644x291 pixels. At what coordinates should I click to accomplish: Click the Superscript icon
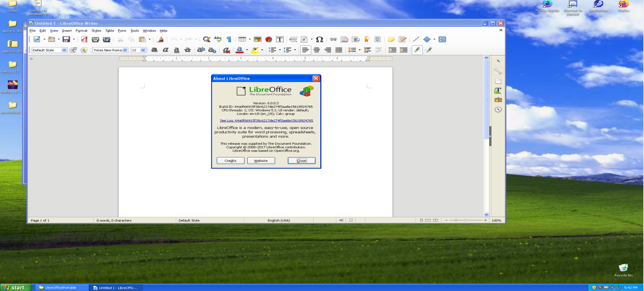pyautogui.click(x=201, y=50)
